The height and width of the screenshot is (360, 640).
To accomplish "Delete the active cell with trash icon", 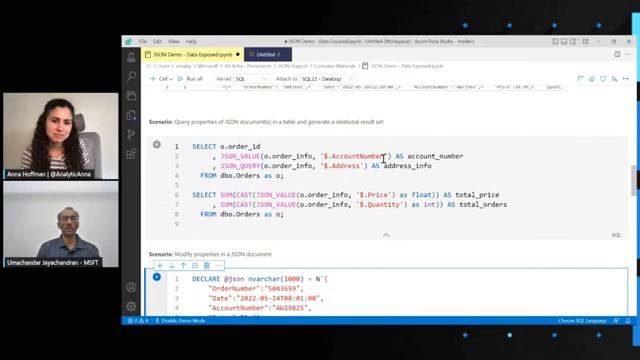I will pyautogui.click(x=207, y=266).
